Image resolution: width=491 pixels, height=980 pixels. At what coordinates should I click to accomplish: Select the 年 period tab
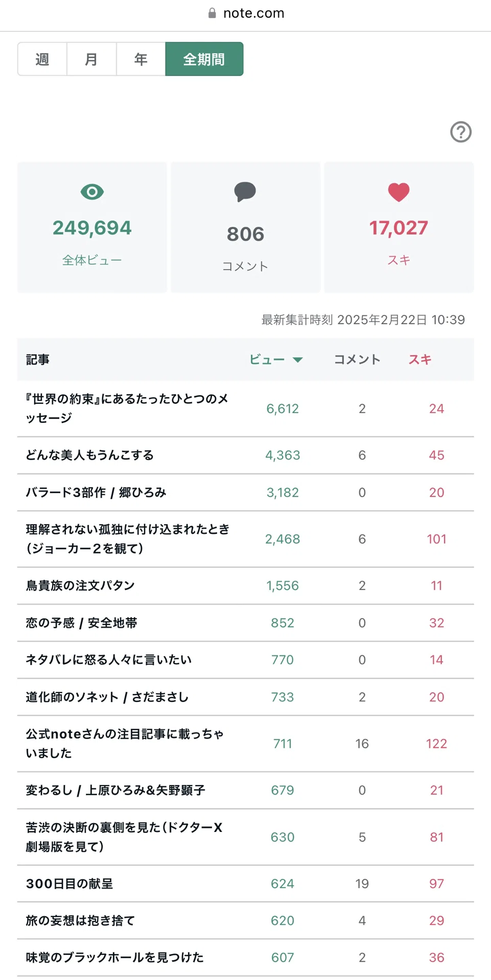141,59
